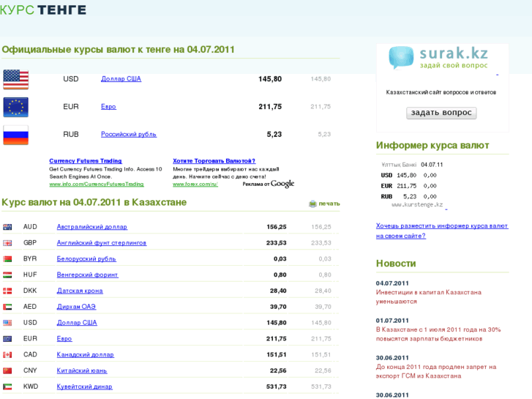
Task: Click the Hungarian flag in HUF row
Action: [x=7, y=275]
